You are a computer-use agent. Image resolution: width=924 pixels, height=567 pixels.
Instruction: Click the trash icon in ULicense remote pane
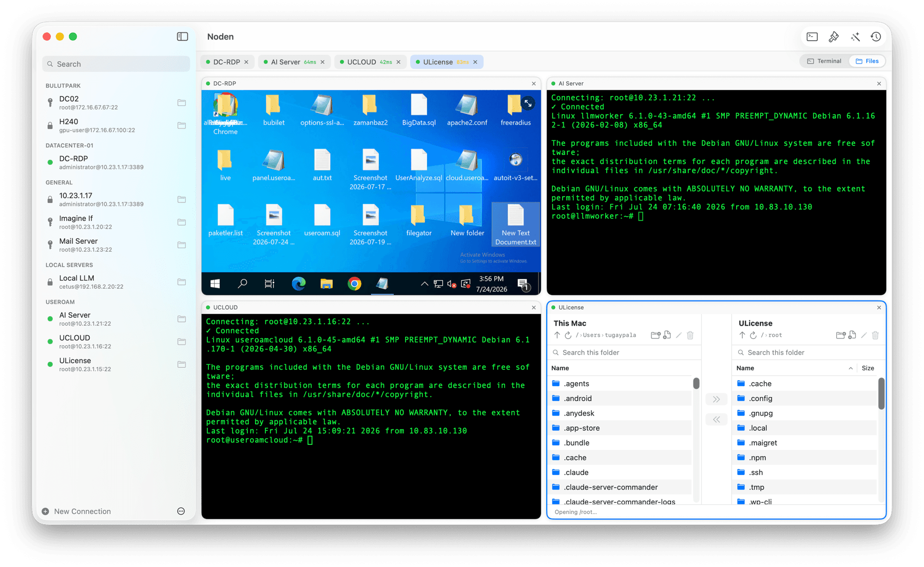click(875, 335)
